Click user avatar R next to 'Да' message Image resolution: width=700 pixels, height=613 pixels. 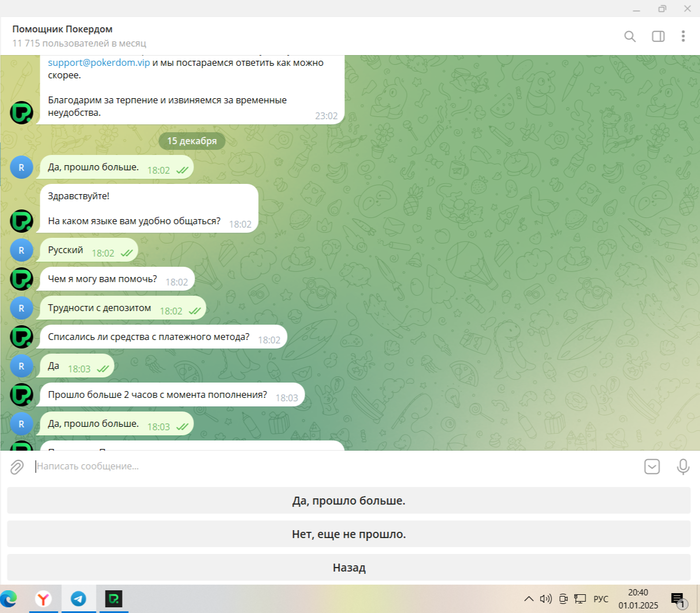(21, 366)
